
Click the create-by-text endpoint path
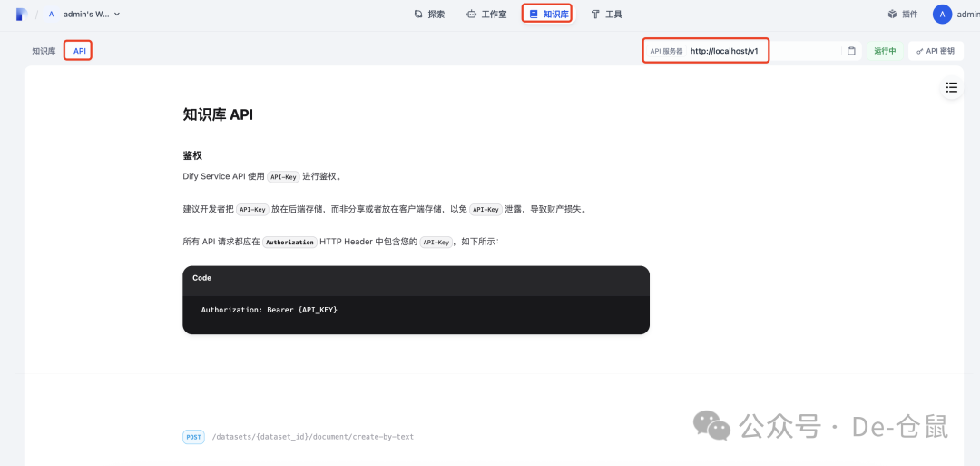click(x=312, y=437)
